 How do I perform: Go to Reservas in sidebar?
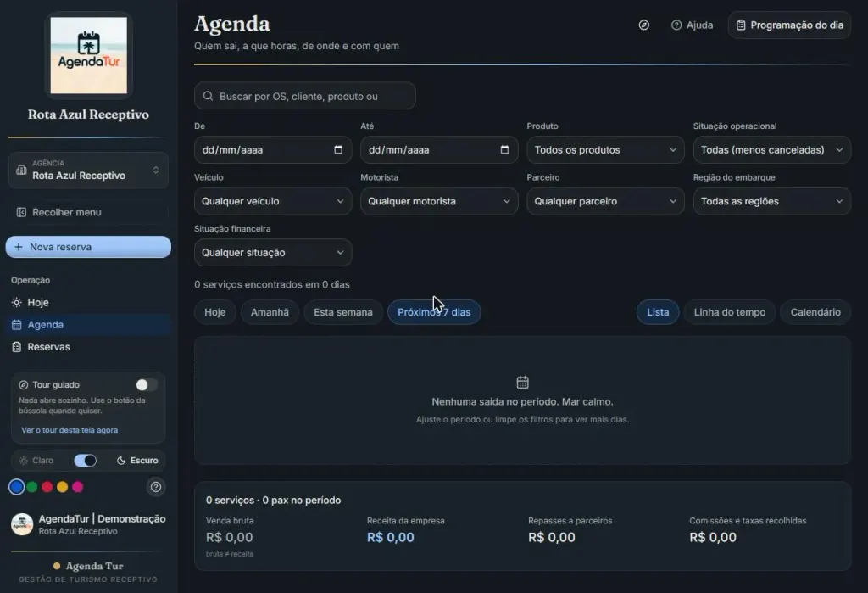pos(88,346)
